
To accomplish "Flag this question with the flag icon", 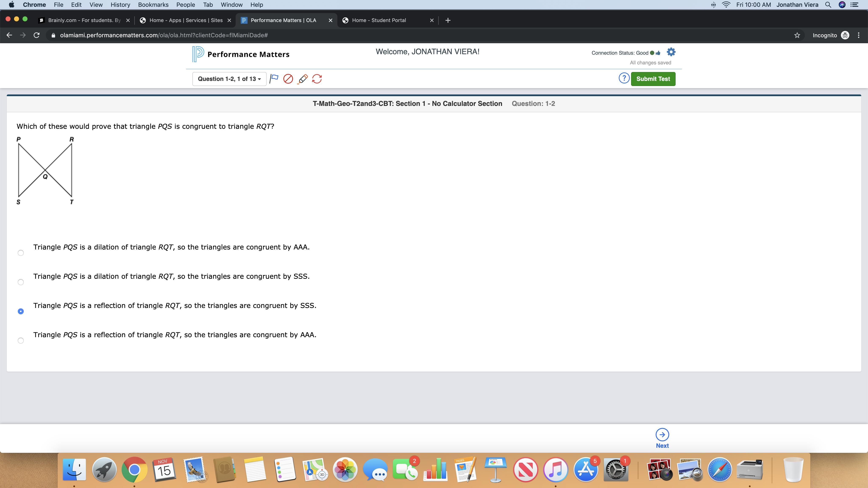I will click(274, 79).
